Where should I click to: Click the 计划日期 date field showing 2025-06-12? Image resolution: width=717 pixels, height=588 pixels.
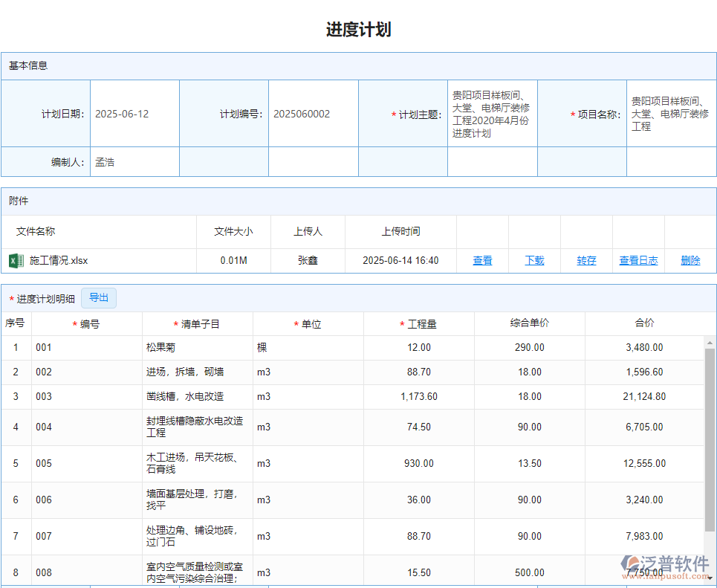coord(134,113)
